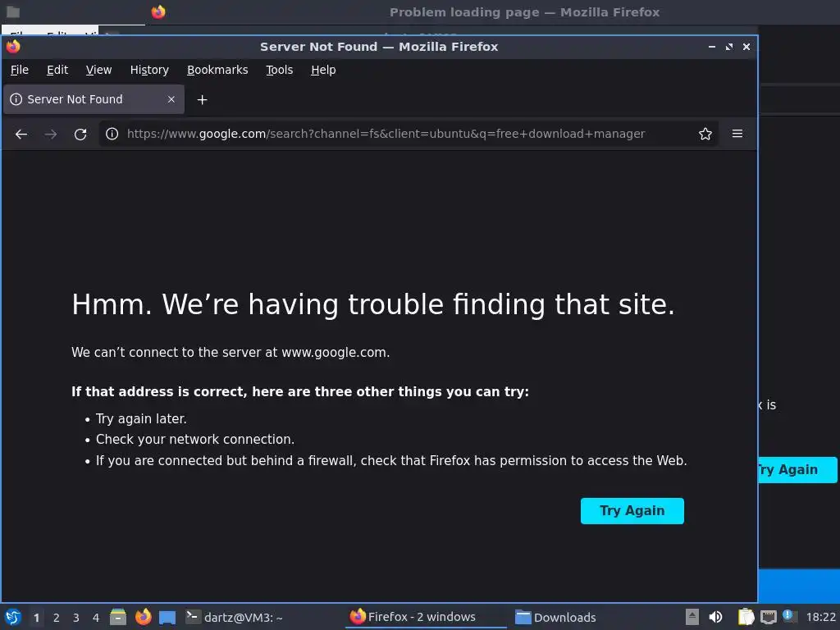
Task: Switch to workspace 4
Action: click(x=96, y=618)
